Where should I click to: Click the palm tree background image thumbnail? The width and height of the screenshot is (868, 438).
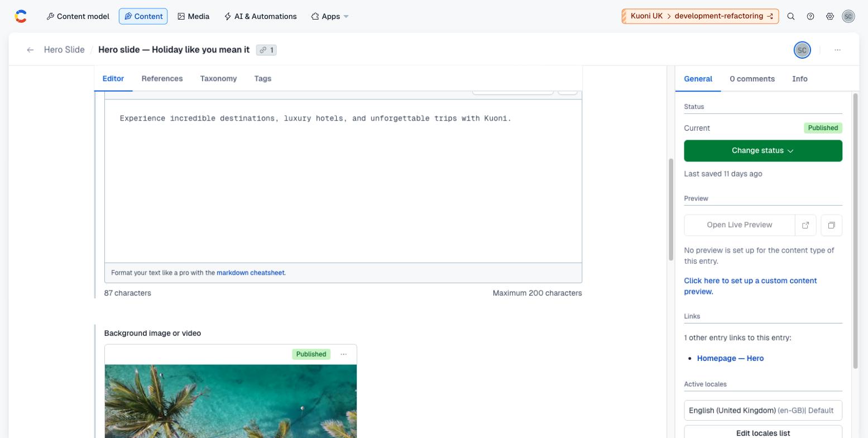[x=231, y=401]
